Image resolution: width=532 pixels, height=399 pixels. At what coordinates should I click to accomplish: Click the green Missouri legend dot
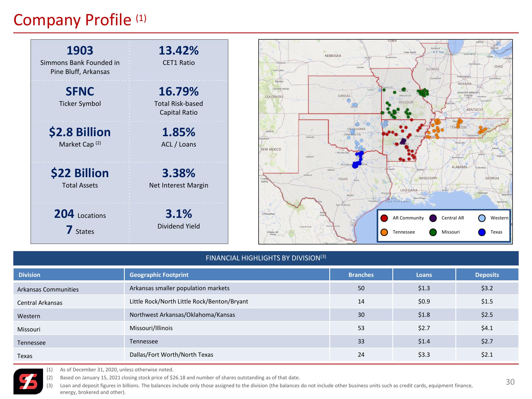pyautogui.click(x=433, y=232)
